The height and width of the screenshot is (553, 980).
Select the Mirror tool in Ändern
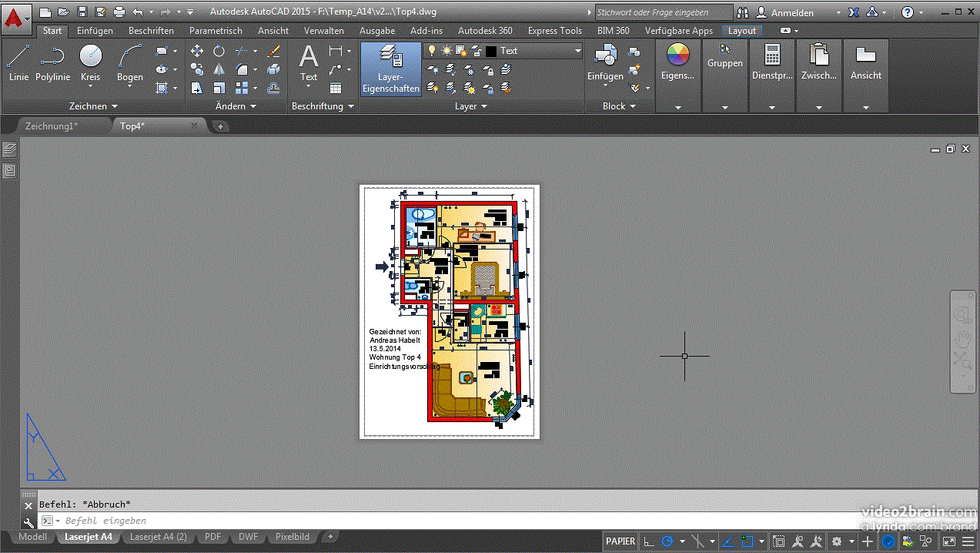(219, 69)
